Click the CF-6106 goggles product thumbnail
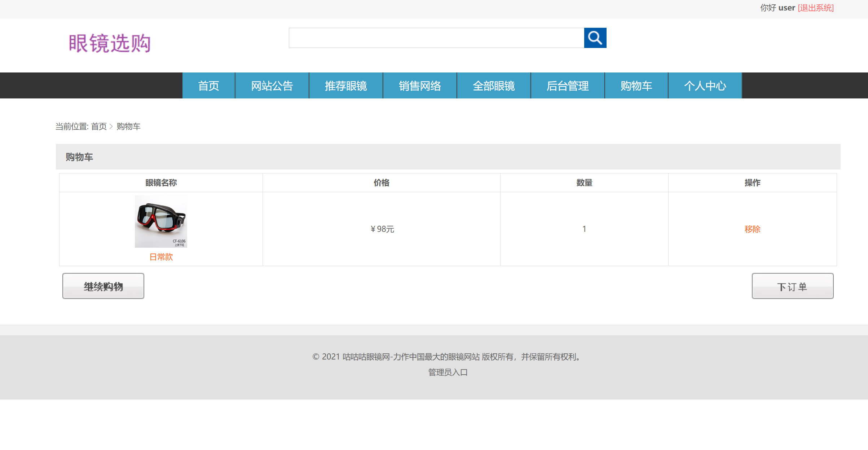The height and width of the screenshot is (450, 868). point(161,221)
